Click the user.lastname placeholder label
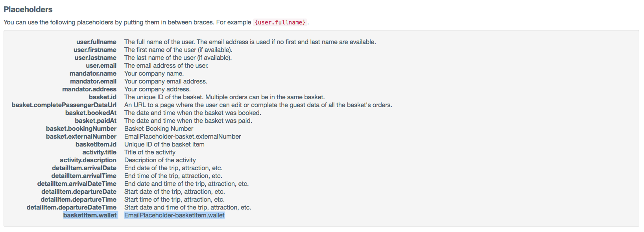This screenshot has height=232, width=644. point(96,58)
